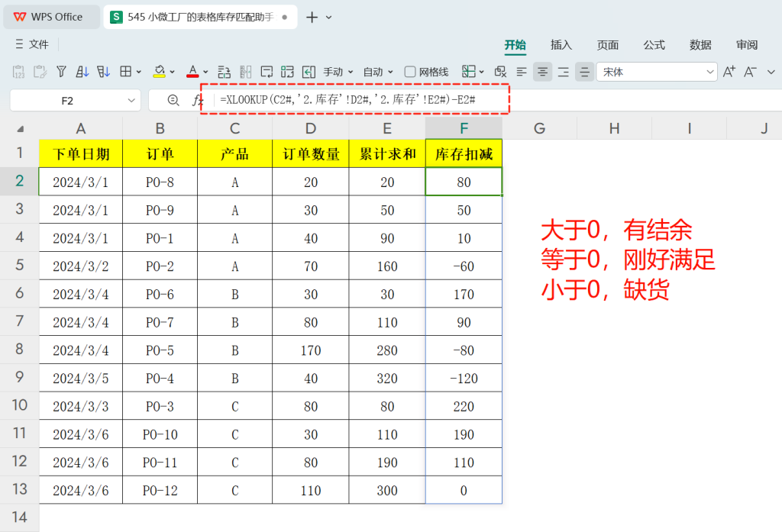Viewport: 782px width, 532px height.
Task: Select column F header
Action: tap(464, 129)
